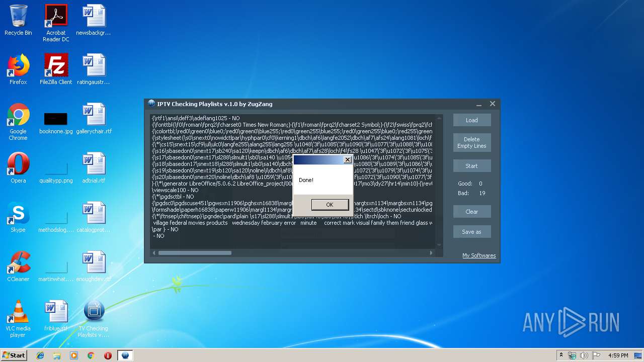The height and width of the screenshot is (362, 644).
Task: Click the line '{\*\pgdsctbl - NO'
Action: [173, 197]
